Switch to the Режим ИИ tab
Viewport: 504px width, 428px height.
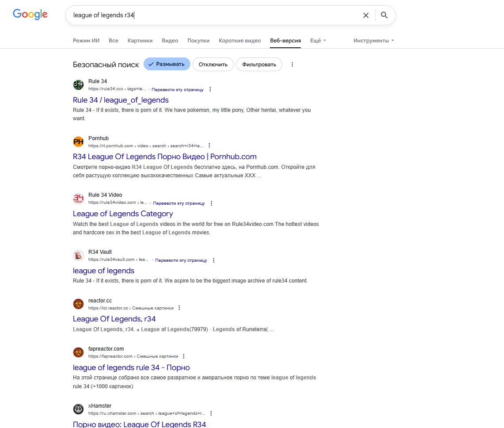pos(86,41)
